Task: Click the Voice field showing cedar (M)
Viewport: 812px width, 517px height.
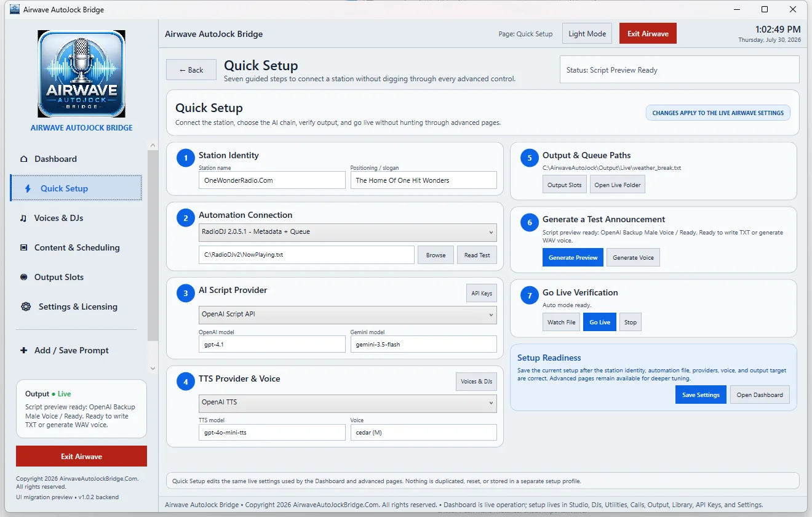Action: [424, 432]
